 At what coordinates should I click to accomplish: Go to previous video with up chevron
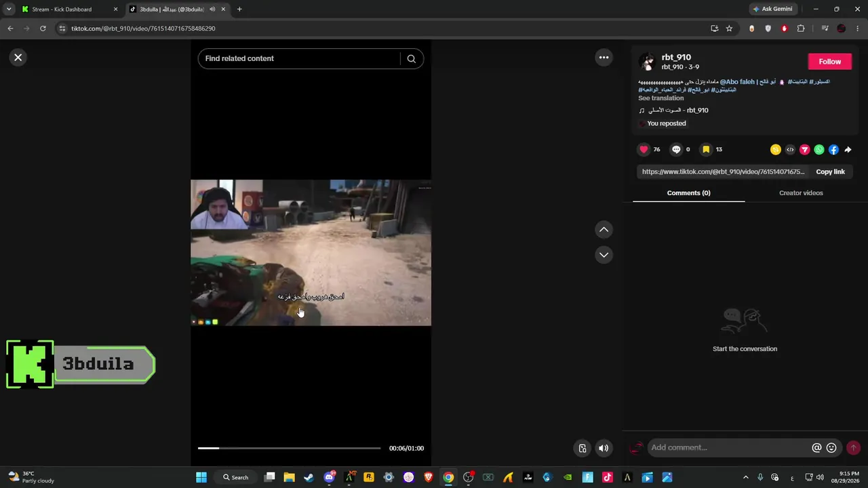(604, 230)
